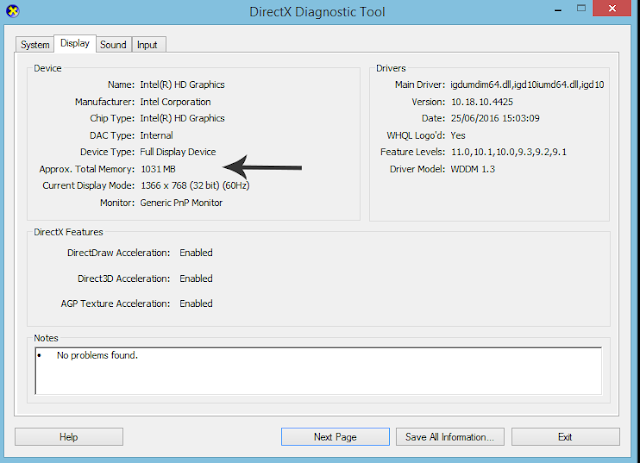Click the Direct3D Acceleration 'Enabled' value
Viewport: 640px width, 463px height.
[196, 278]
